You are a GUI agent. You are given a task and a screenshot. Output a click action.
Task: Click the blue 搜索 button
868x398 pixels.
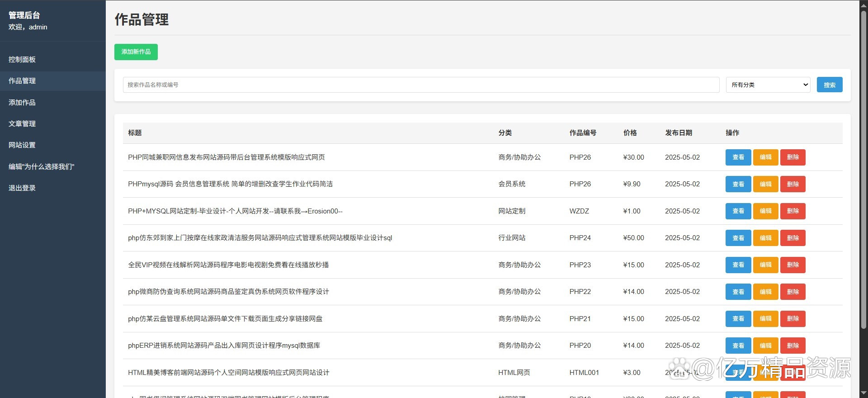[x=829, y=85]
